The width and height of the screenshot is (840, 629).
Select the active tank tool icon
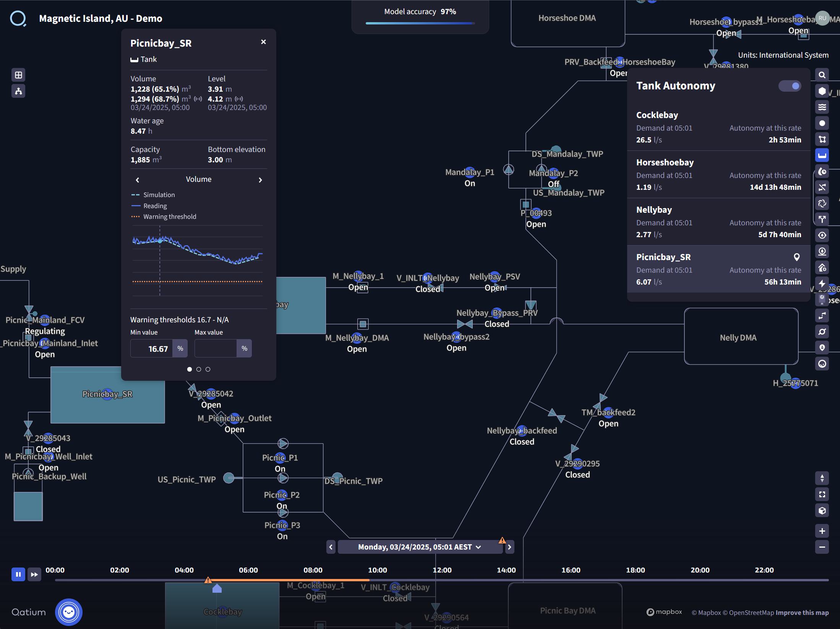[x=822, y=155]
